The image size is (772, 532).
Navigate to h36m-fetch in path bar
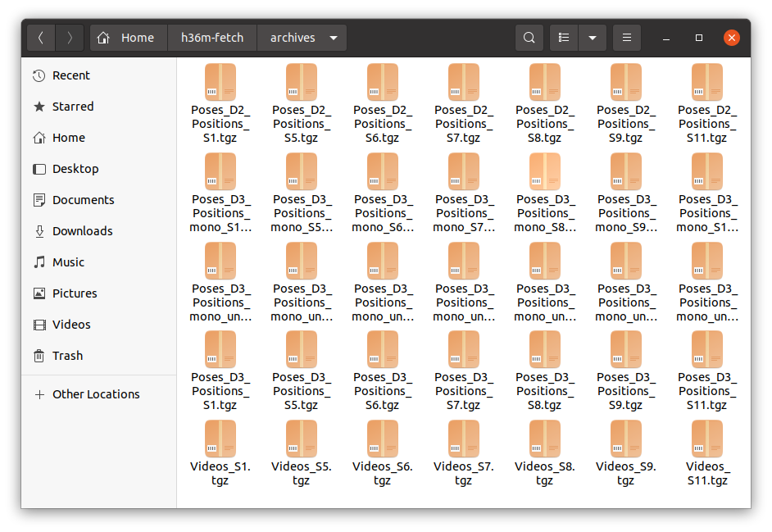pos(212,38)
